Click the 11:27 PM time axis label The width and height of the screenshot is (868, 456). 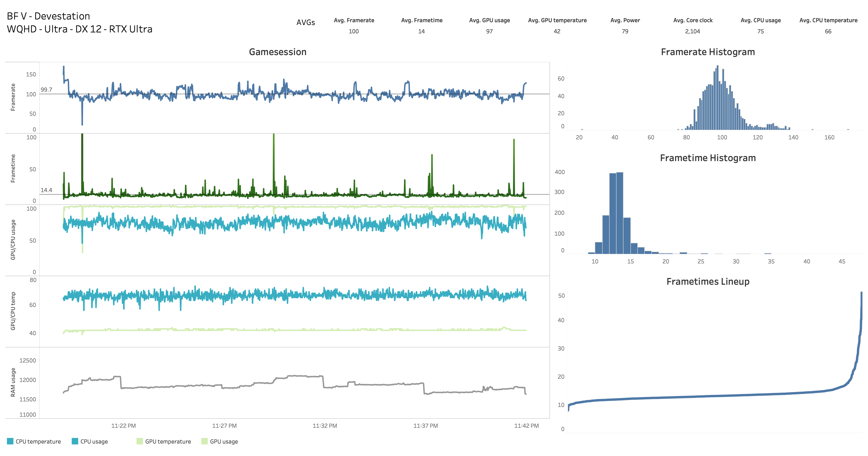[224, 426]
